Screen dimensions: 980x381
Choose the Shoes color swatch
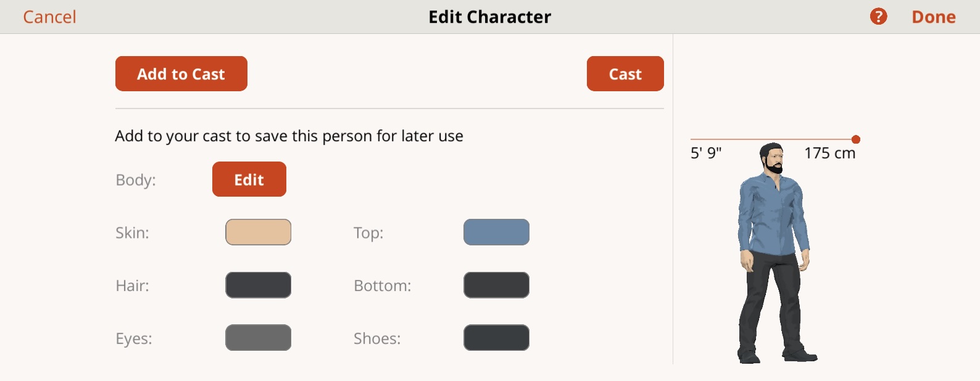click(496, 338)
